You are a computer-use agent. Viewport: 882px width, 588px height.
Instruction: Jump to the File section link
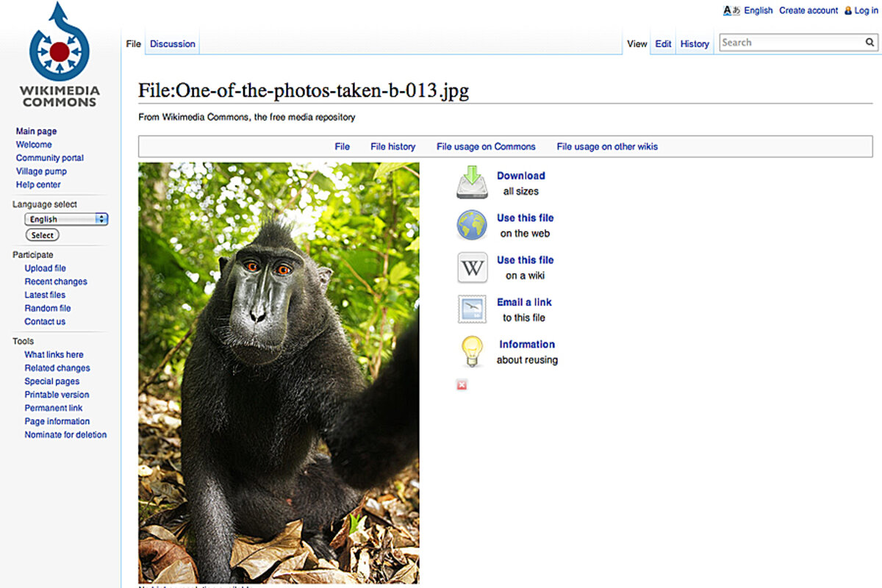[343, 146]
